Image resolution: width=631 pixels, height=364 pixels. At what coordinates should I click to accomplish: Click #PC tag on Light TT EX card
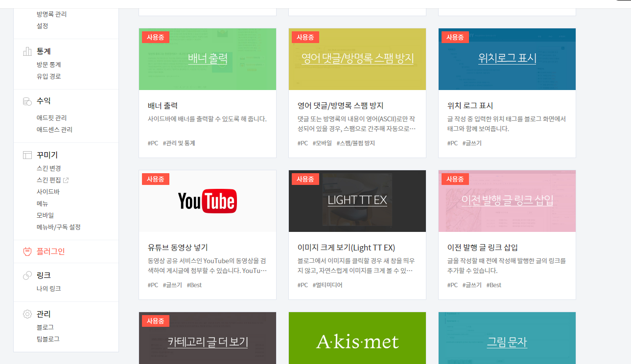click(x=303, y=285)
